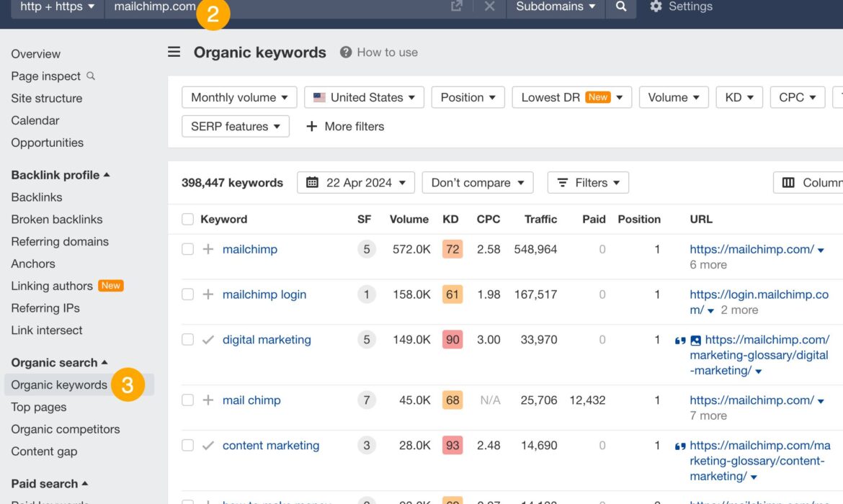Click the plus icon on More filters
This screenshot has width=843, height=504.
point(311,126)
